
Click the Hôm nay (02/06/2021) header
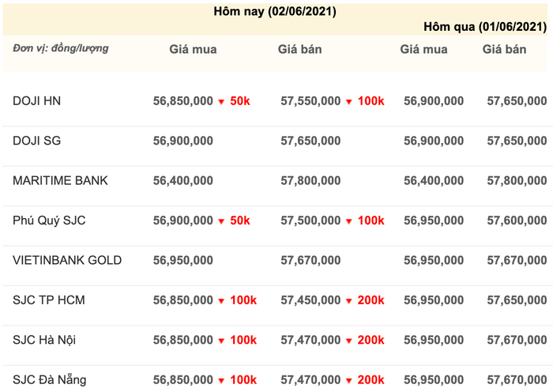[x=275, y=12]
